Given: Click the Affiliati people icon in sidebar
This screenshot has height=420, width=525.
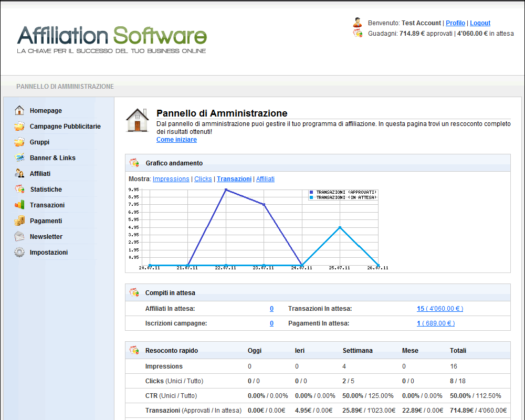Looking at the screenshot, I should point(19,174).
